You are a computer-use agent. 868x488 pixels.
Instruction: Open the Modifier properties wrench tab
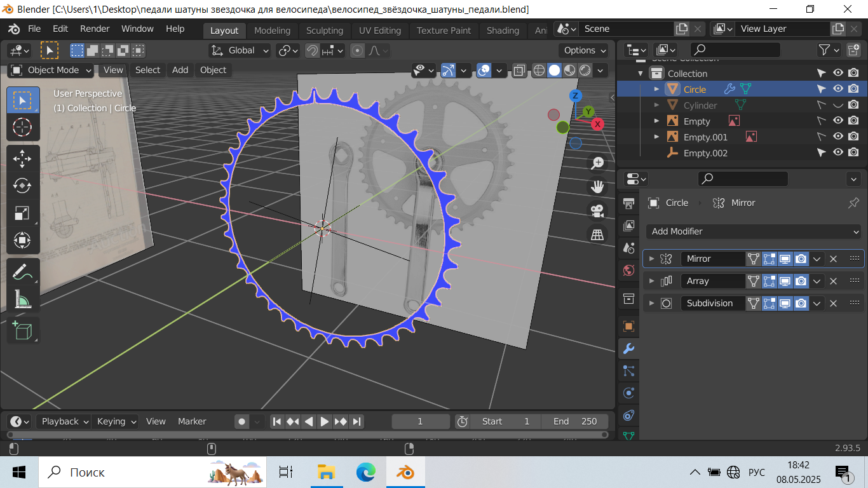[x=628, y=348]
